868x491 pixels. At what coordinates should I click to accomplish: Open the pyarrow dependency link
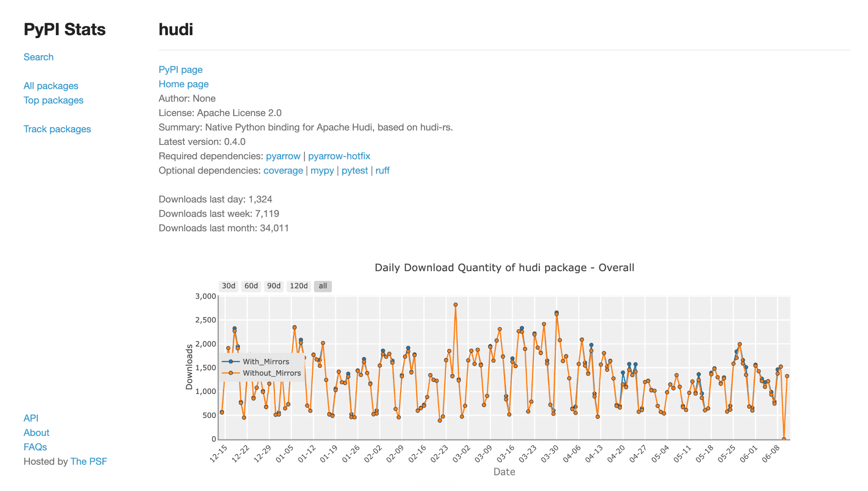(283, 156)
